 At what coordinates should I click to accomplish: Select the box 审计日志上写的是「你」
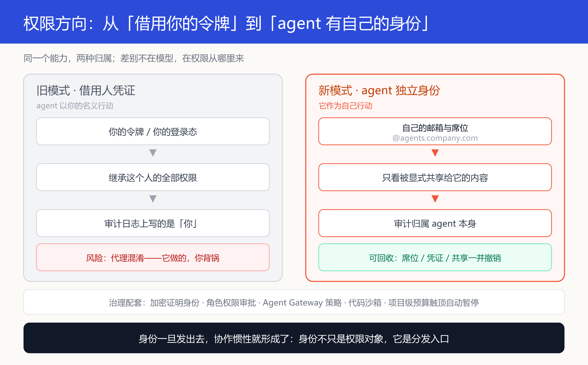(153, 223)
